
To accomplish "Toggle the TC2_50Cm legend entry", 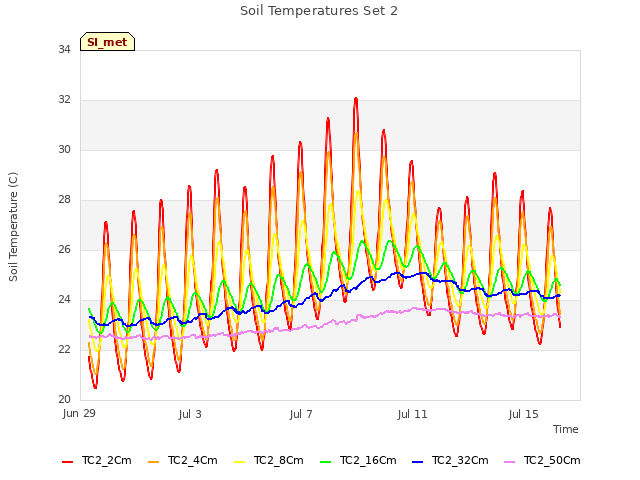I will 542,460.
